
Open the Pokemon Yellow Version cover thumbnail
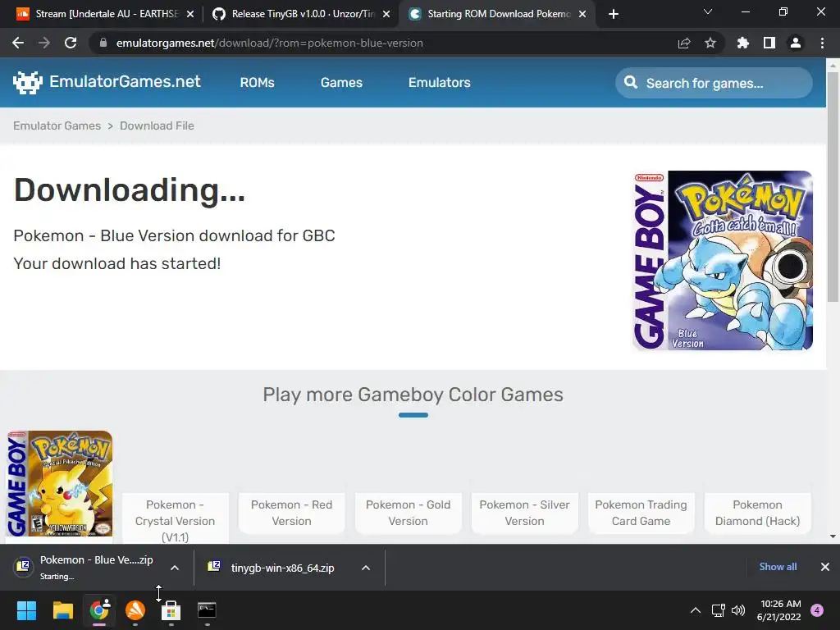point(59,484)
